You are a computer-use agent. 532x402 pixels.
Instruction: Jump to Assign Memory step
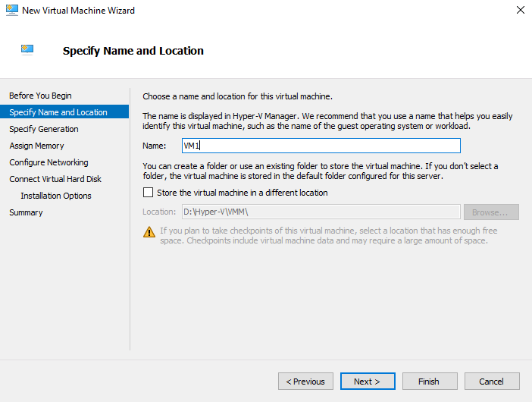pyautogui.click(x=36, y=146)
